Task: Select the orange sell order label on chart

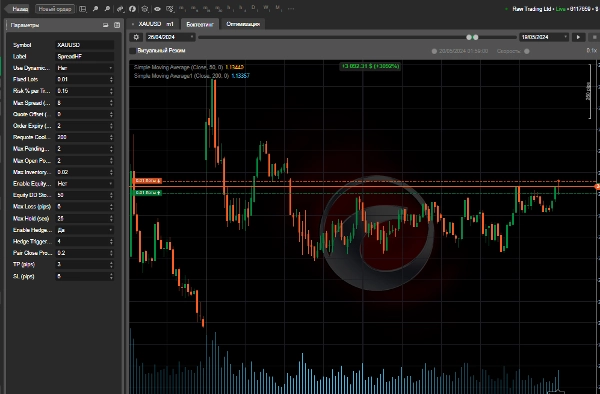Action: click(147, 181)
